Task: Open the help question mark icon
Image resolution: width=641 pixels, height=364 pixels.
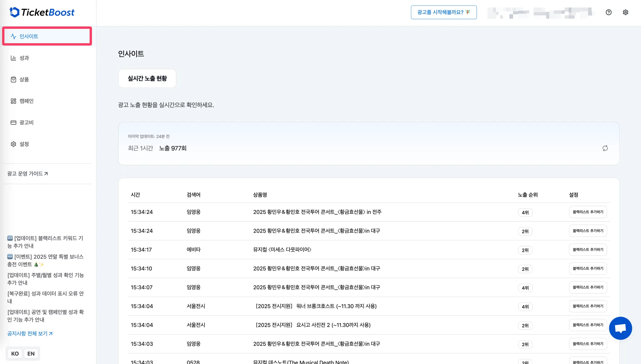Action: 608,12
